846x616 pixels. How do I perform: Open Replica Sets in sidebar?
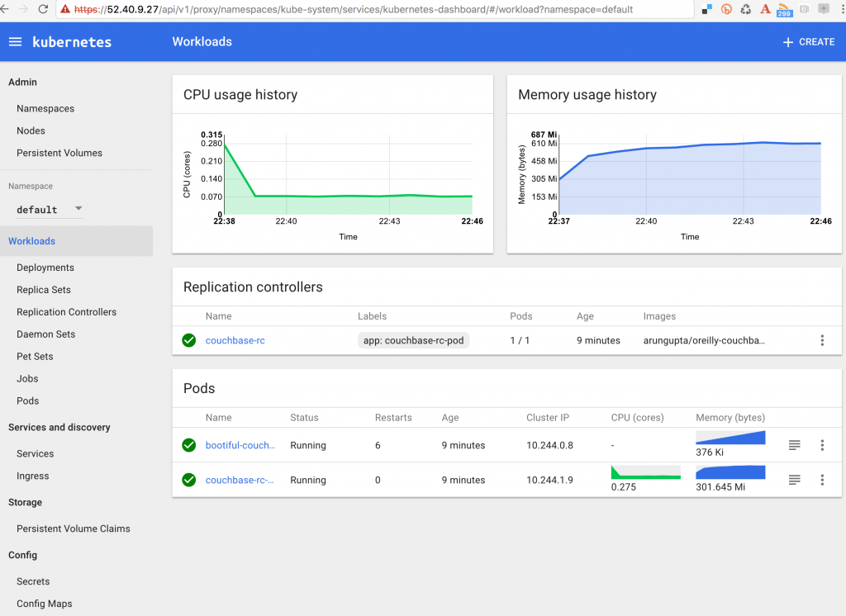tap(44, 290)
